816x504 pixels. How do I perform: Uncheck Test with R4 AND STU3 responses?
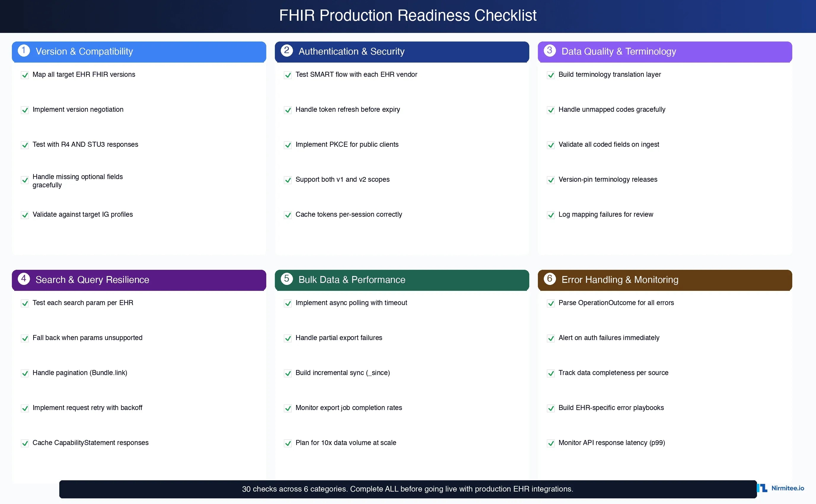click(x=25, y=145)
